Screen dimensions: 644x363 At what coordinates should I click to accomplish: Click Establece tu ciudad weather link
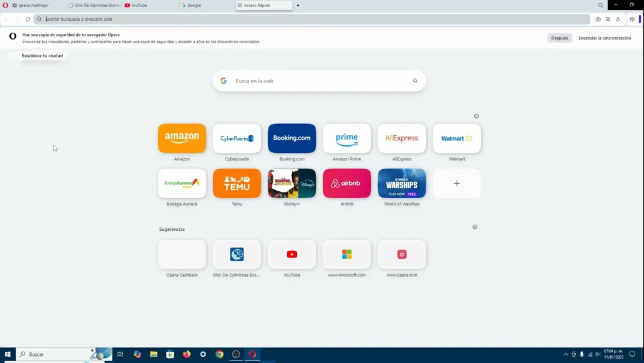pos(42,56)
